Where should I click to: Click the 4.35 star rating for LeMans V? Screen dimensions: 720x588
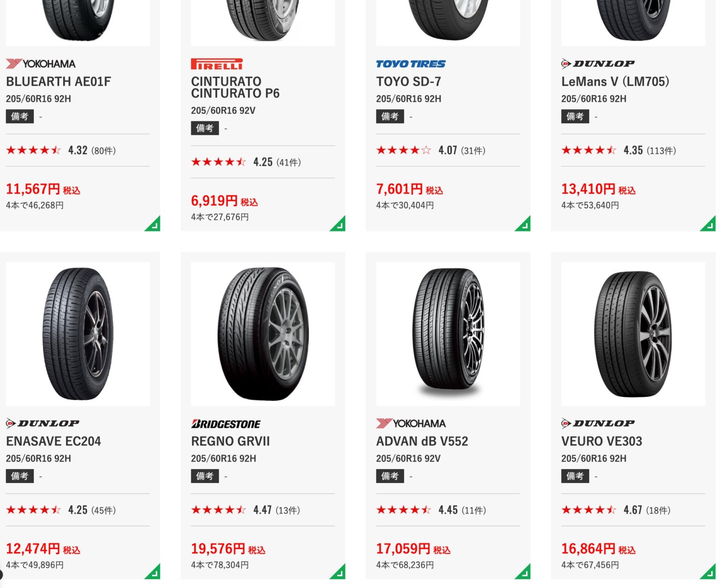click(x=633, y=150)
